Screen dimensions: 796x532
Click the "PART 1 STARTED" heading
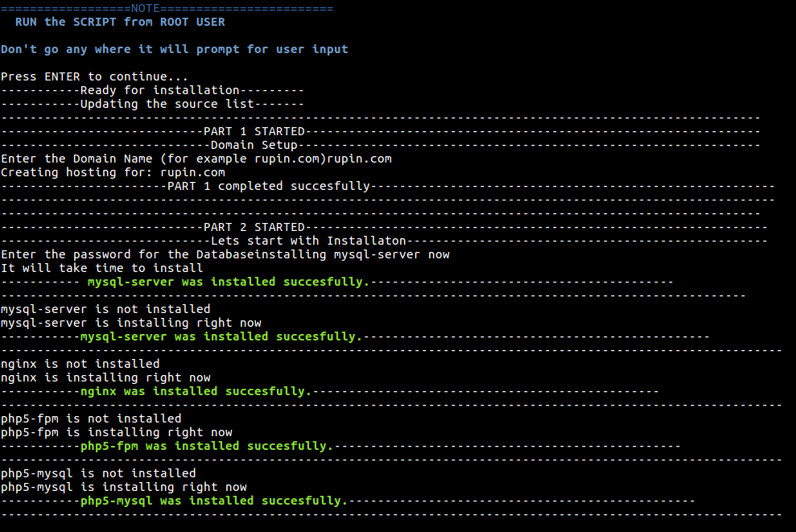coord(254,131)
